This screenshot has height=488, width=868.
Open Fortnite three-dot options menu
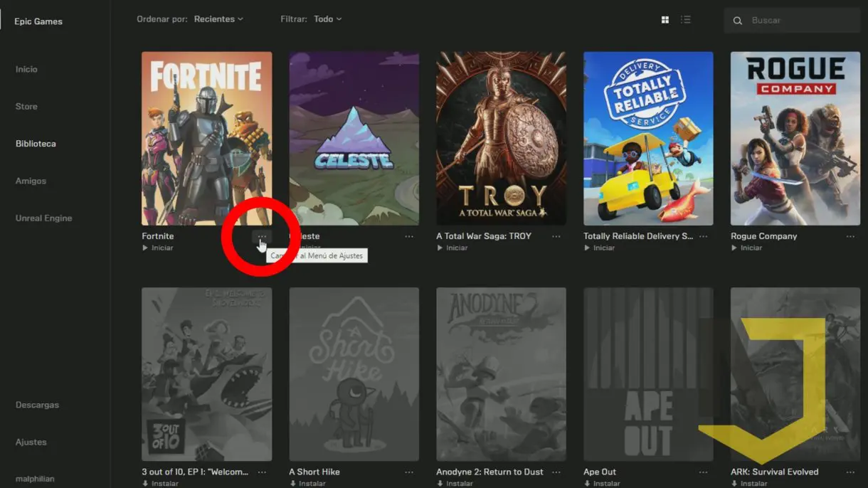click(262, 236)
